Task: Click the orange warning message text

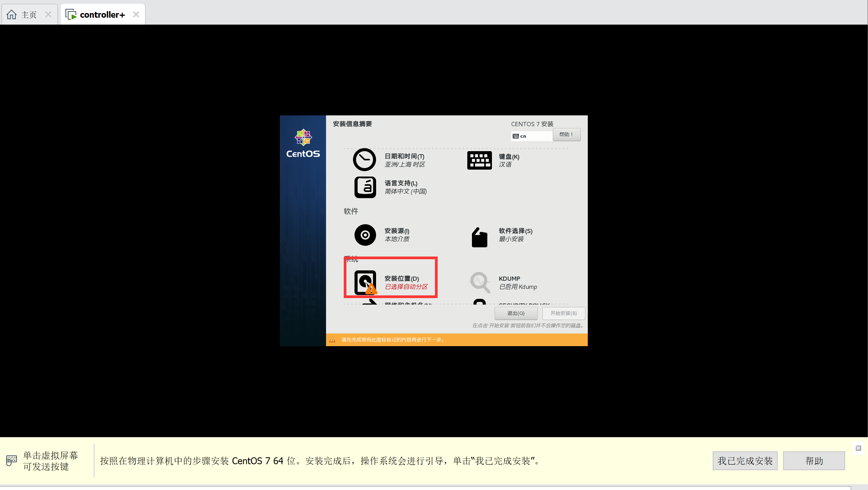Action: pyautogui.click(x=393, y=340)
